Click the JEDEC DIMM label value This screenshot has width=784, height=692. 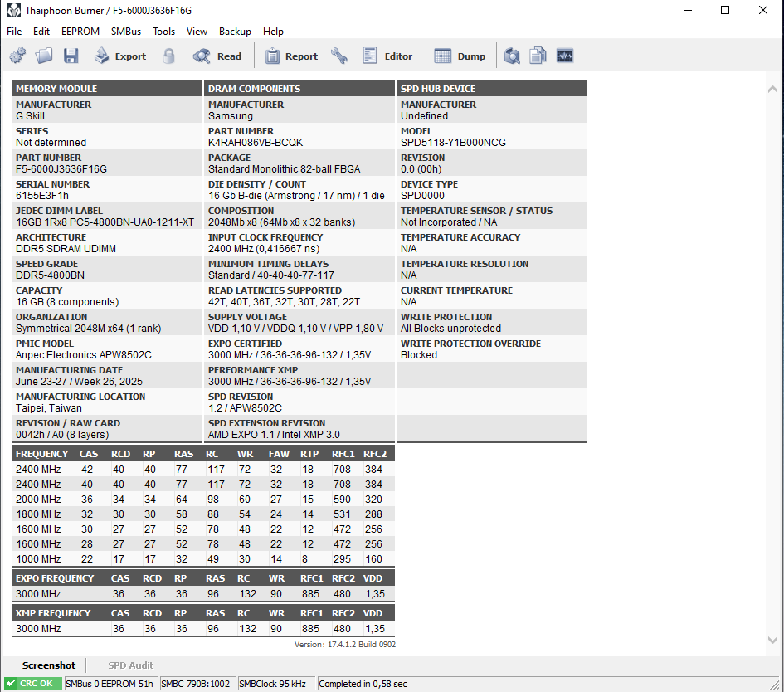pyautogui.click(x=105, y=222)
